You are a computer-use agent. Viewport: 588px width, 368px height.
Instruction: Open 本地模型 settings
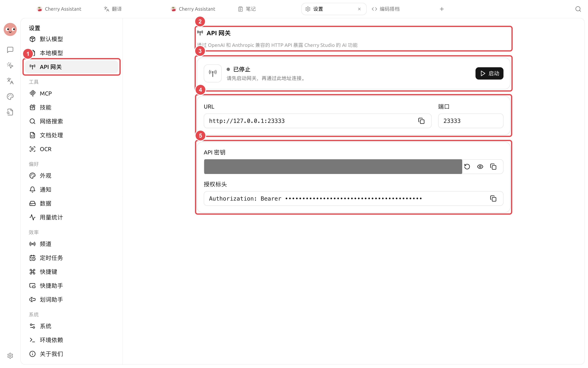coord(71,53)
